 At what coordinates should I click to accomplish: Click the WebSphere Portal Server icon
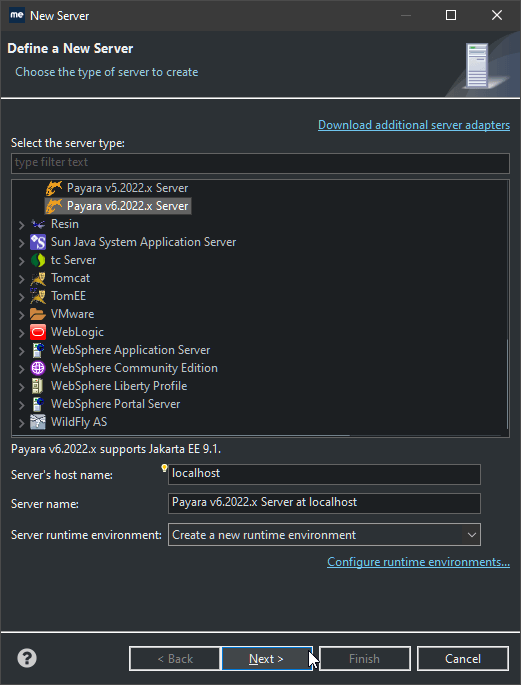point(38,404)
